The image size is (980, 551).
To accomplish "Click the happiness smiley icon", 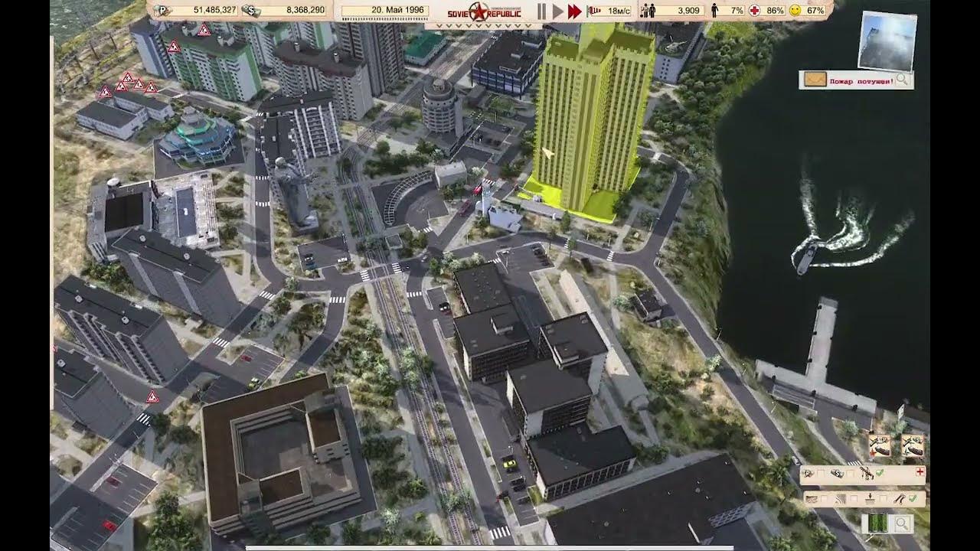I will (x=795, y=11).
